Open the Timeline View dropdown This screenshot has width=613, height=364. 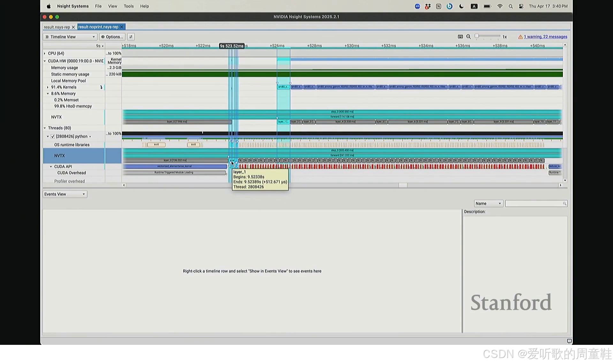(70, 37)
